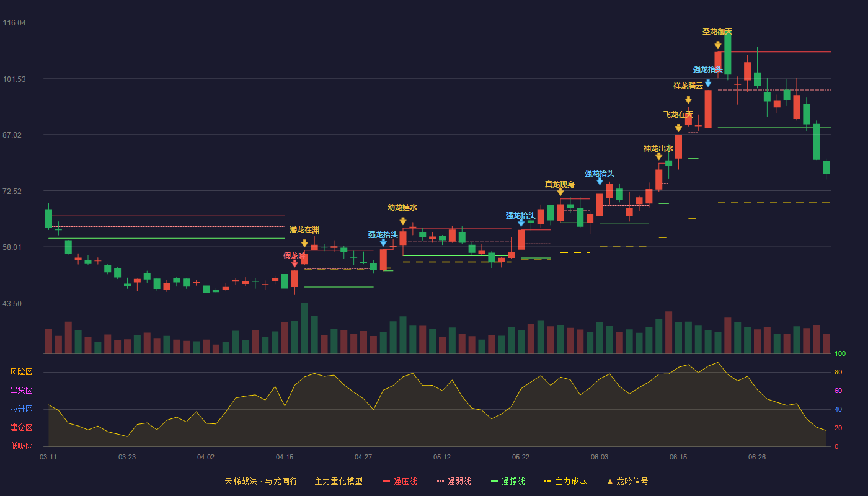
Task: Click the 05-12 date axis label
Action: (442, 457)
